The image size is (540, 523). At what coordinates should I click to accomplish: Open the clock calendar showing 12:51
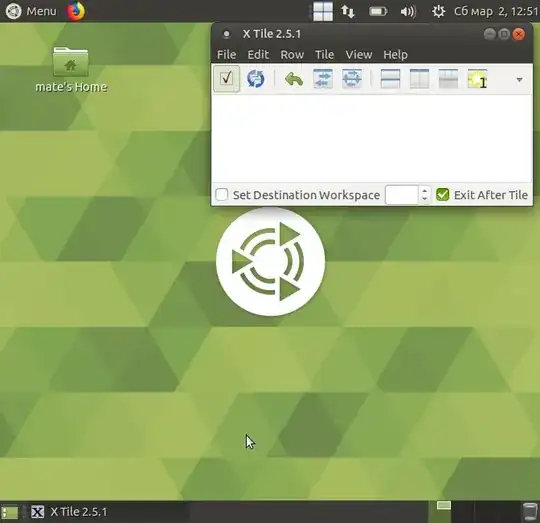point(496,12)
